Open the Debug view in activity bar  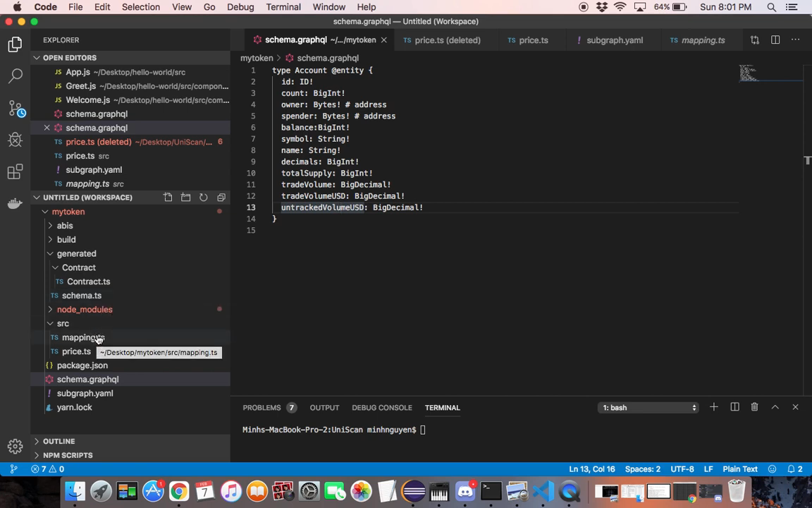click(x=15, y=140)
